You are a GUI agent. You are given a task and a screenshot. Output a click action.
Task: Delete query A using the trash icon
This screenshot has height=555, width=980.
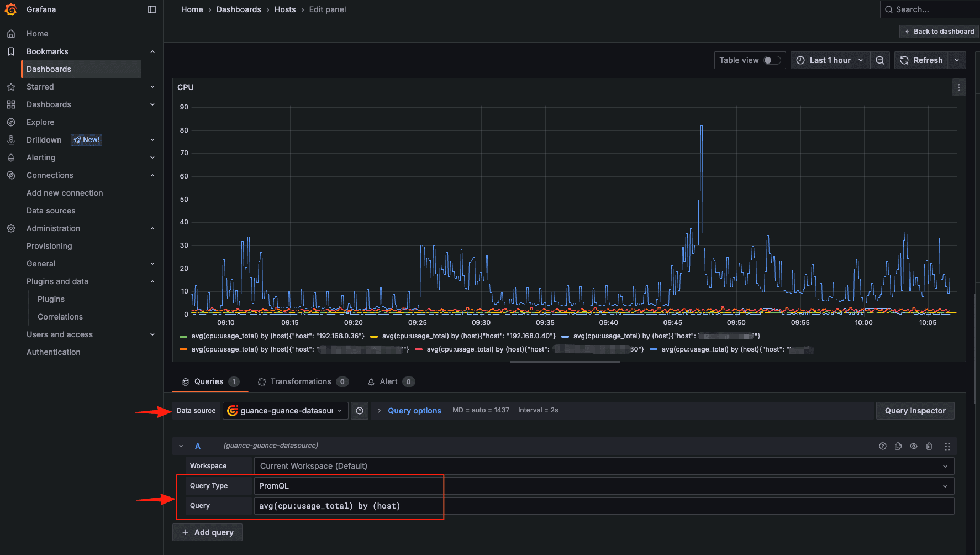pos(929,446)
